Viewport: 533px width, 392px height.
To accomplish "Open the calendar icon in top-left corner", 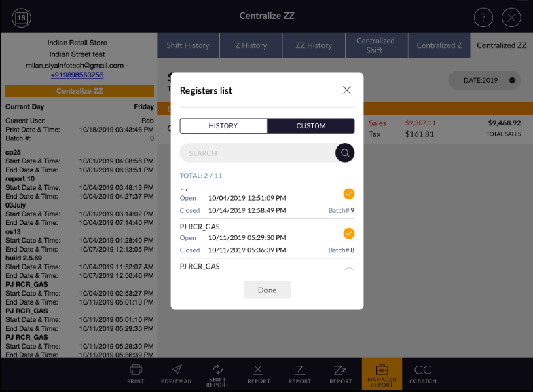I will coord(22,18).
